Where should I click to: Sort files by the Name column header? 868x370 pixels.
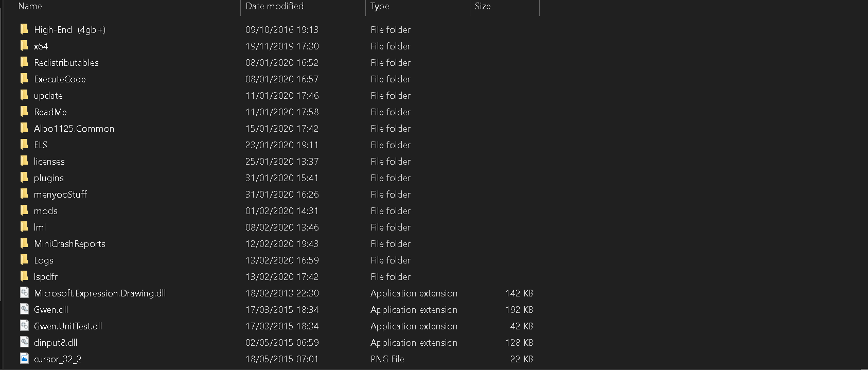30,6
